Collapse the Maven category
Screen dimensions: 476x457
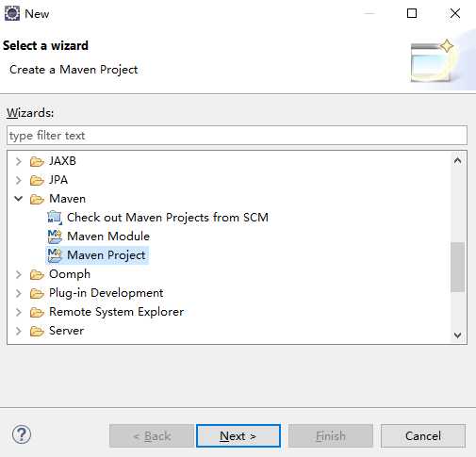pyautogui.click(x=19, y=199)
